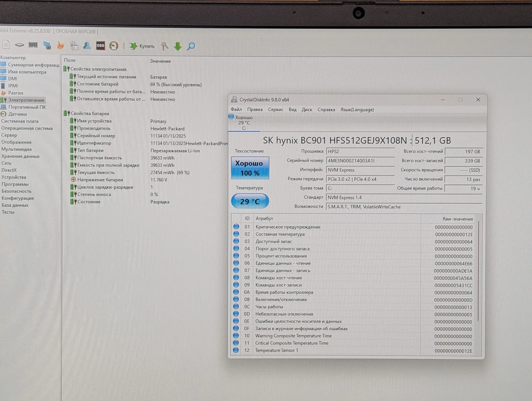Open the Справка menu in CrystalDiskInfo

326,109
